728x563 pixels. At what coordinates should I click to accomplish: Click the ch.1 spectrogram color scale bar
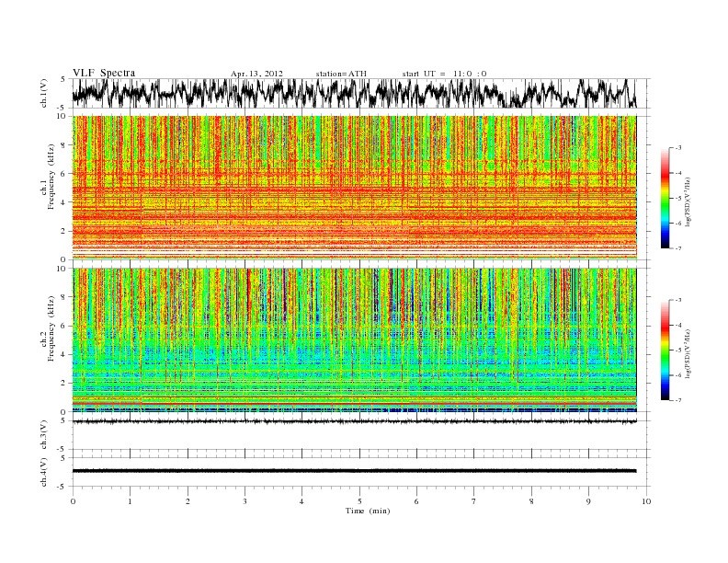coord(665,198)
